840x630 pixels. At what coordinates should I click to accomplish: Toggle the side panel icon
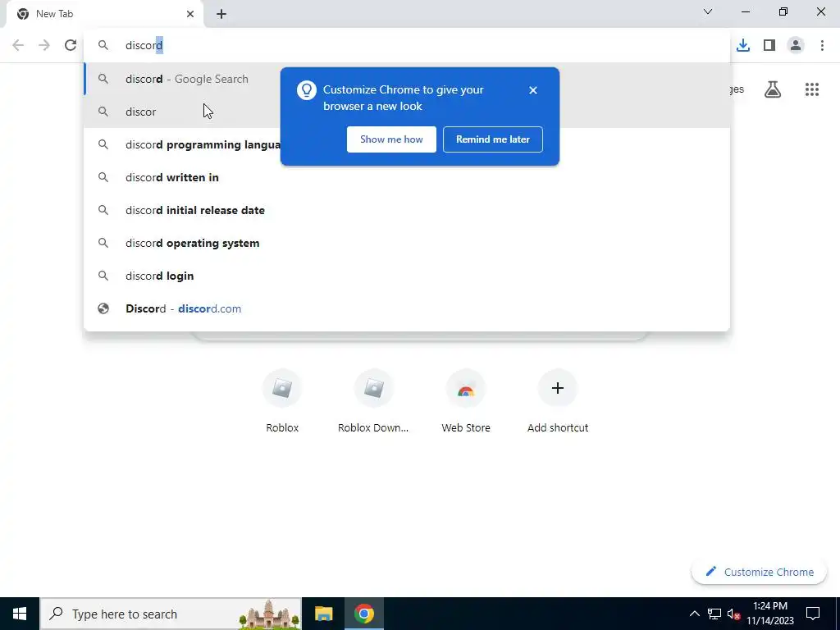tap(769, 45)
